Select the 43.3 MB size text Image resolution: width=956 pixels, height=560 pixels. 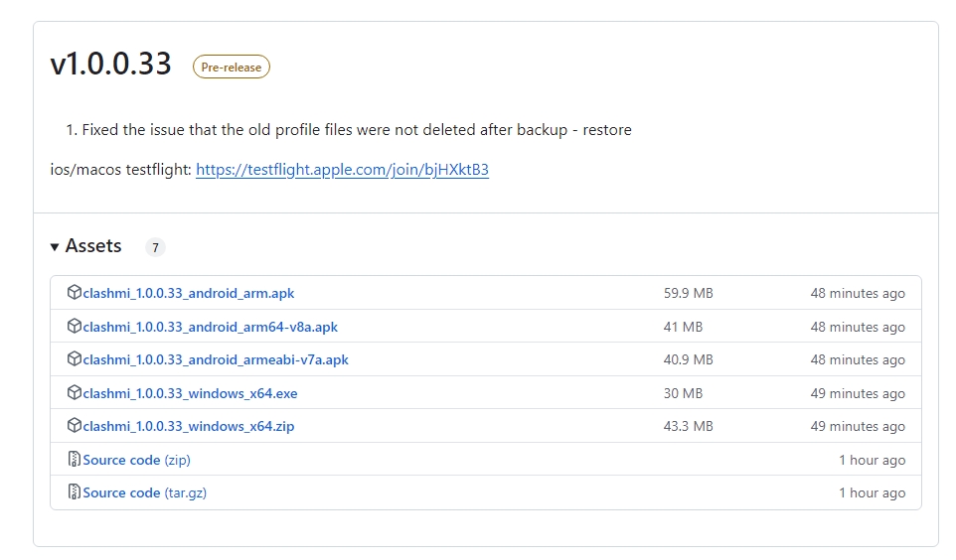(689, 426)
